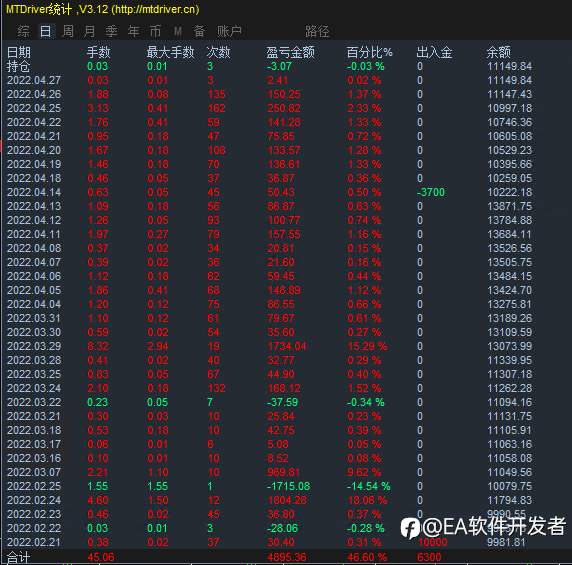
Task: Open the 周 weekly tab
Action: click(x=68, y=31)
